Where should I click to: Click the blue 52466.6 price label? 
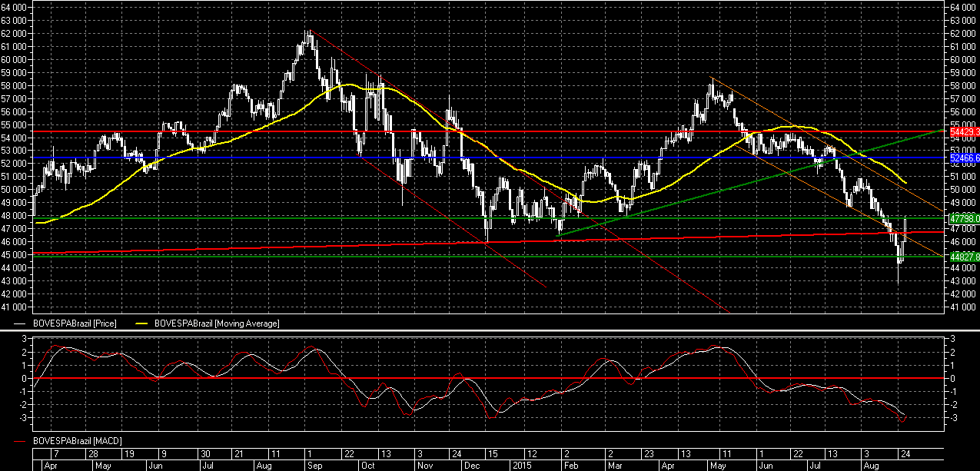[962, 158]
